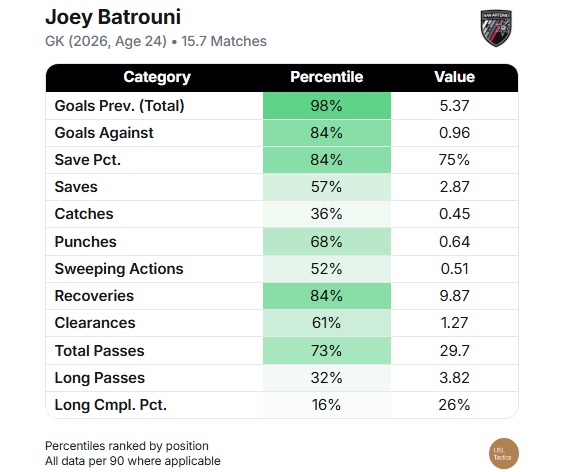
Task: Select the Value column header
Action: (x=454, y=77)
